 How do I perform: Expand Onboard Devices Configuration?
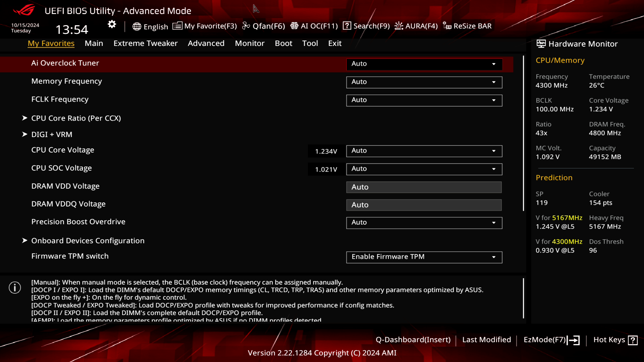(88, 241)
